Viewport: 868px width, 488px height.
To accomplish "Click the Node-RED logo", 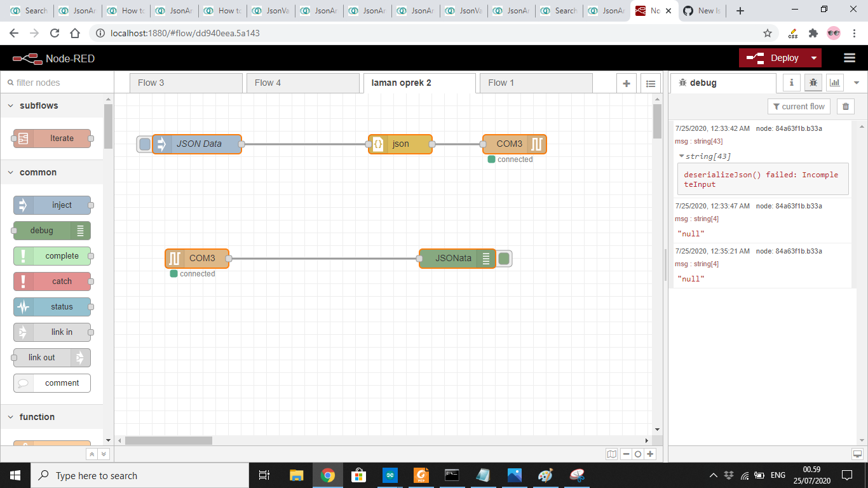I will (x=53, y=58).
